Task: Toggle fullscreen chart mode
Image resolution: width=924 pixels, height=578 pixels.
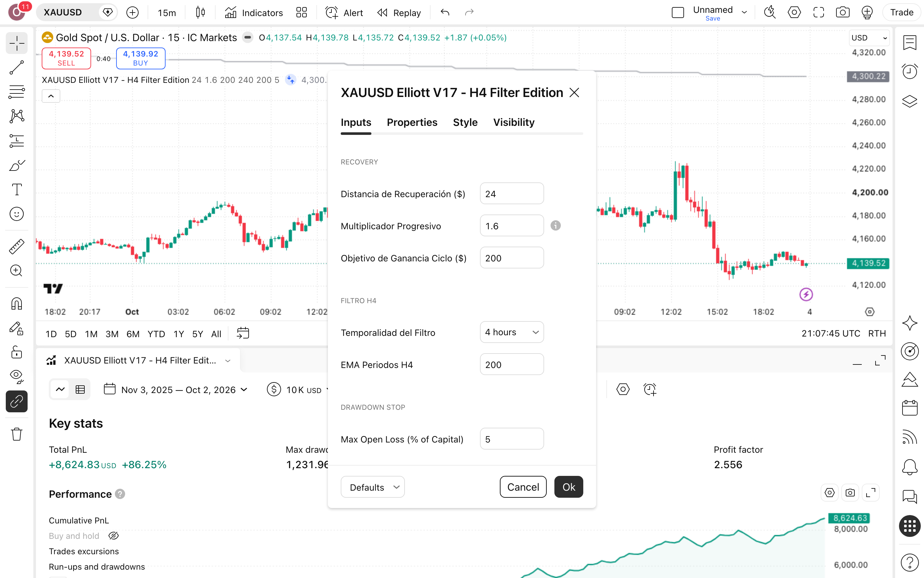Action: click(819, 13)
